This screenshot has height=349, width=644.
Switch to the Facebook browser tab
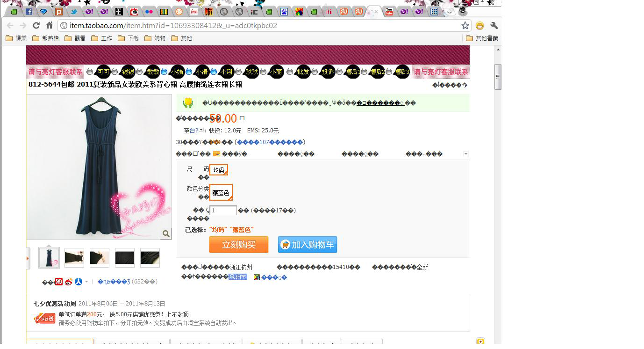[29, 12]
